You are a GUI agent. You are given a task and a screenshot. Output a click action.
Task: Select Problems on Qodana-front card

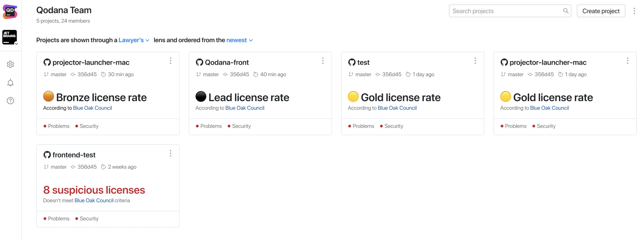(x=209, y=126)
